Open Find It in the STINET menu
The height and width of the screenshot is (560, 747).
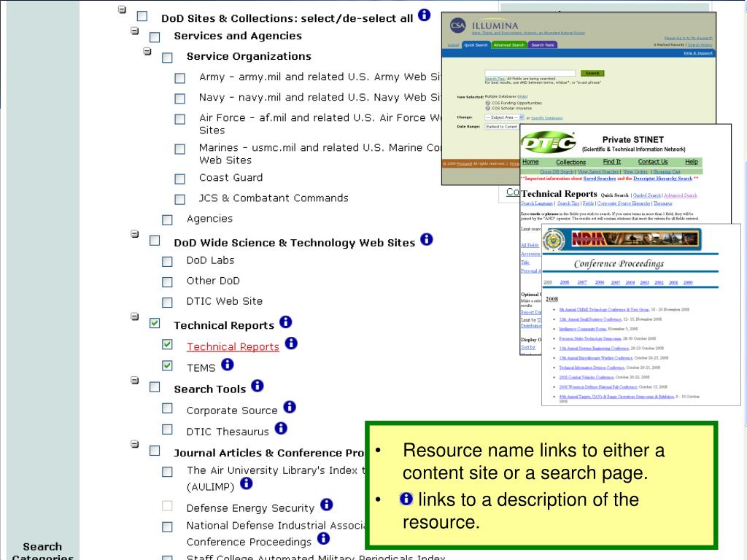click(x=612, y=162)
